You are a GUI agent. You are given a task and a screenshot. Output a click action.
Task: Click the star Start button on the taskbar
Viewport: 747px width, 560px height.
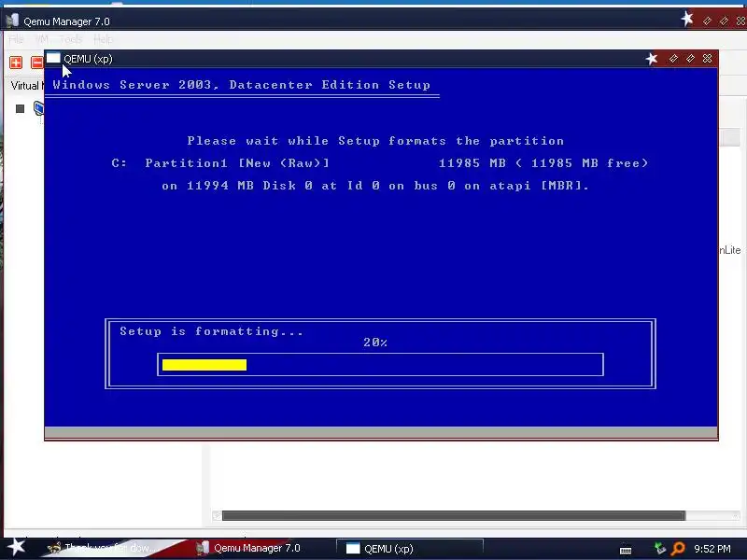(x=16, y=547)
